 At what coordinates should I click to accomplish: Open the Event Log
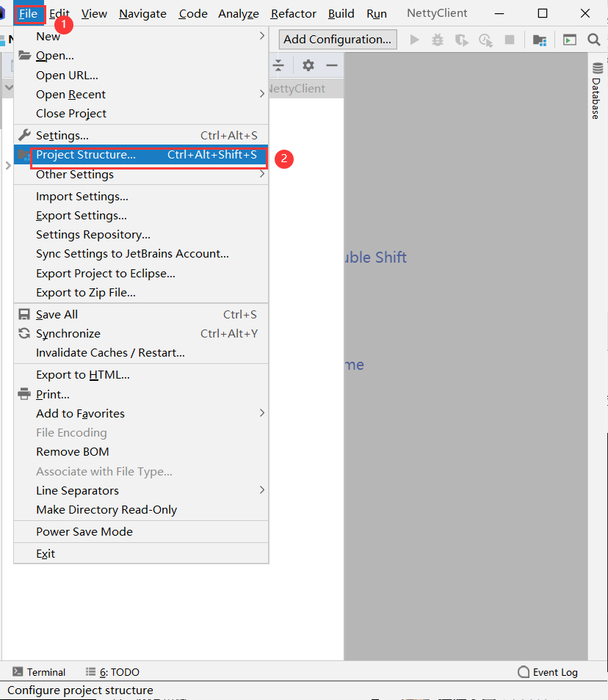(548, 672)
